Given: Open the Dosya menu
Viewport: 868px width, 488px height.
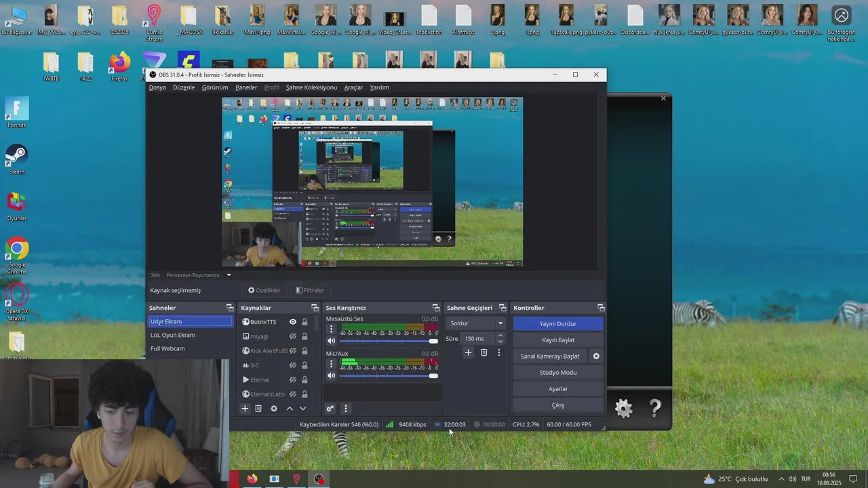Looking at the screenshot, I should [157, 87].
